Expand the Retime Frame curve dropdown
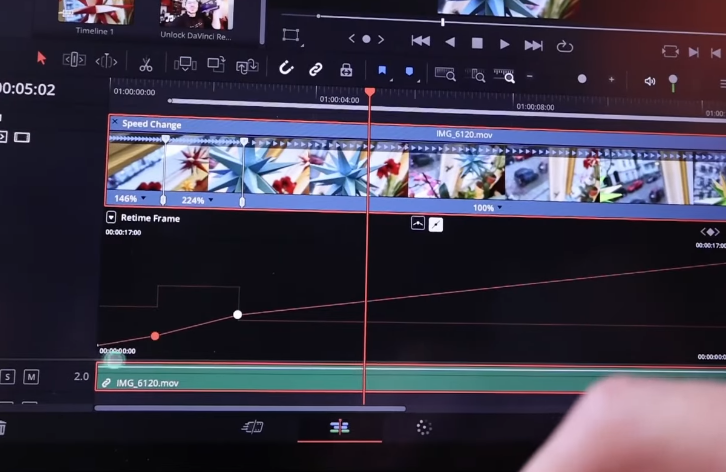Viewport: 726px width, 472px height. pyautogui.click(x=111, y=217)
